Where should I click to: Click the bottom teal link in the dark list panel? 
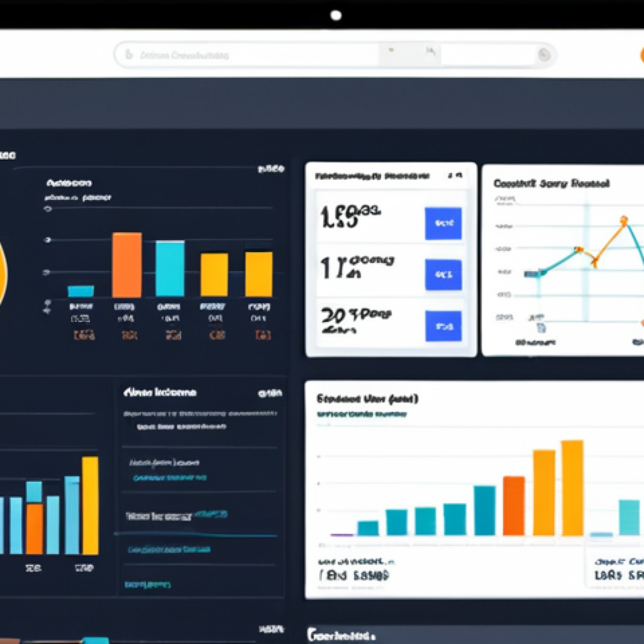point(147,584)
